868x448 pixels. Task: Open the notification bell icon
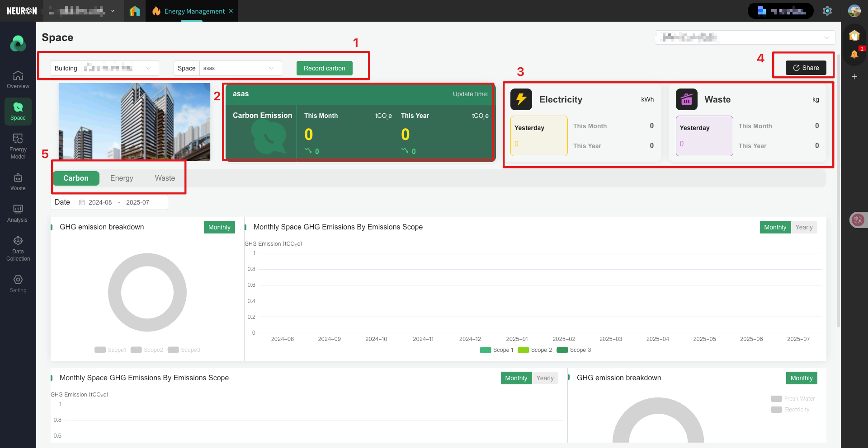click(854, 54)
